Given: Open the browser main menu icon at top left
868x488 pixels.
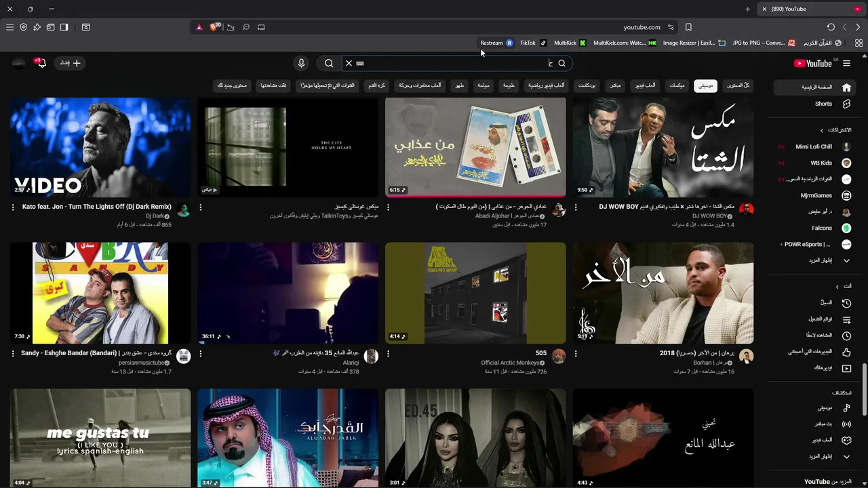Looking at the screenshot, I should tap(9, 27).
